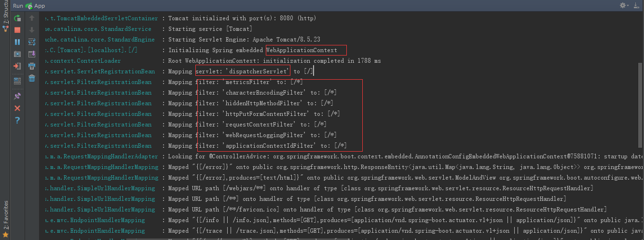This screenshot has width=644, height=240.
Task: Close the run tab with the red X
Action: (x=17, y=108)
